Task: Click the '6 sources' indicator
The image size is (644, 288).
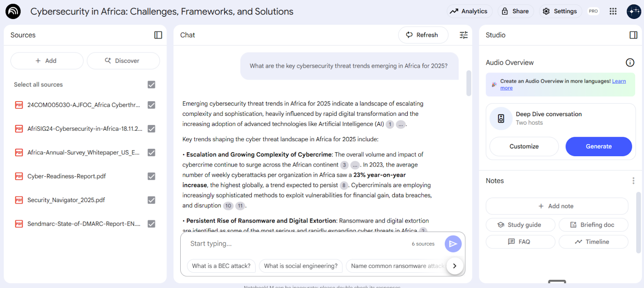Action: (423, 244)
